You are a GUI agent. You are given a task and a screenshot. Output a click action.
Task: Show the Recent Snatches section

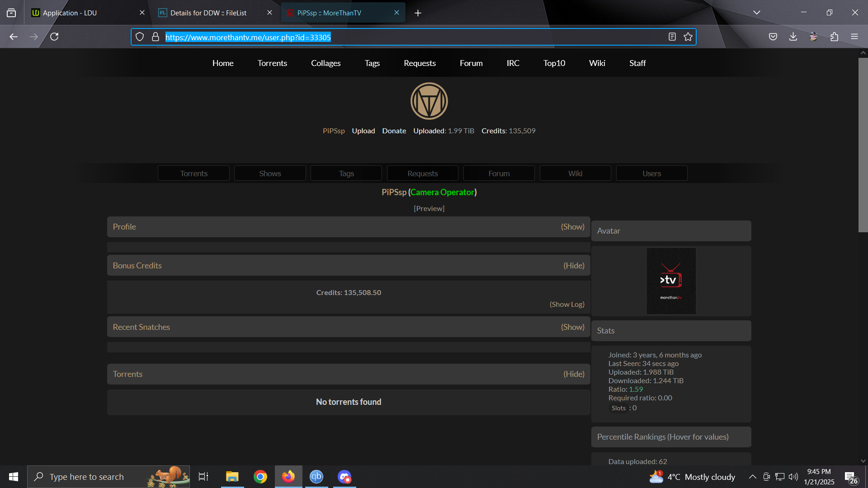tap(572, 327)
